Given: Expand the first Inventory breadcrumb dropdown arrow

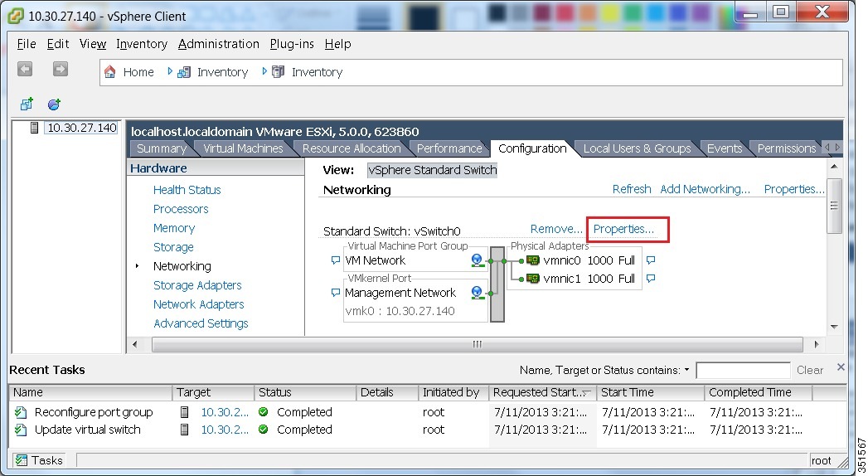Looking at the screenshot, I should [170, 71].
